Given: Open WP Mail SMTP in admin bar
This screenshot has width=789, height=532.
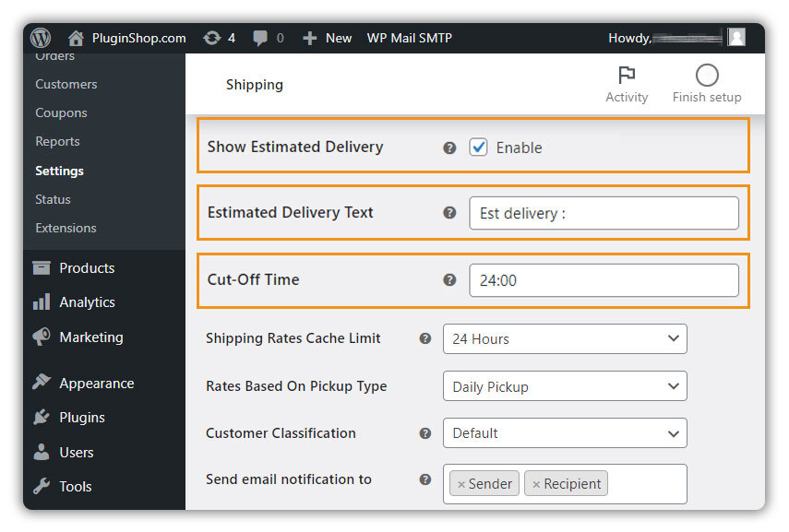Looking at the screenshot, I should click(x=410, y=38).
